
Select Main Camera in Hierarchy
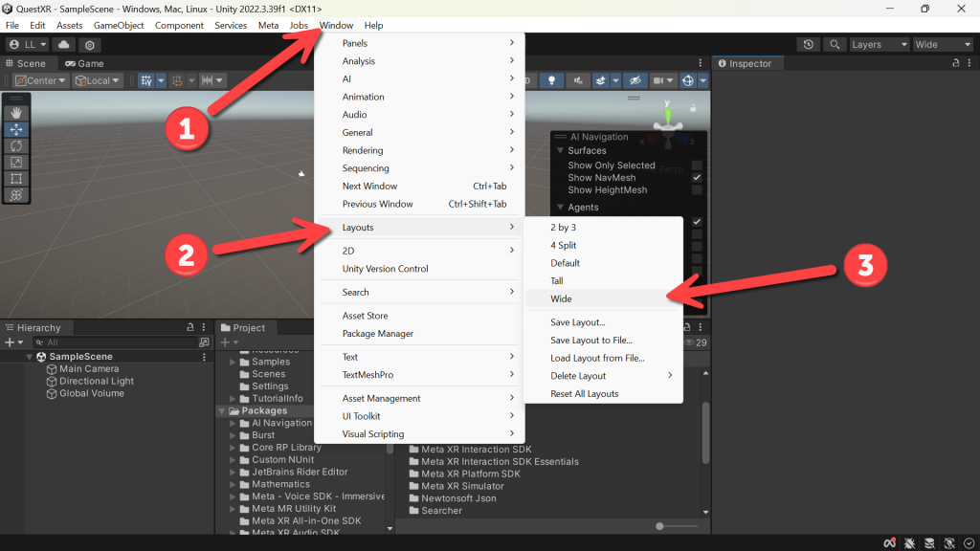point(89,368)
